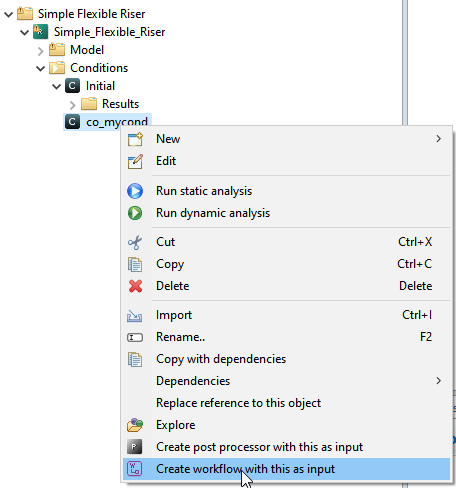
Task: Expand the Results folder under Initial
Action: pos(73,105)
